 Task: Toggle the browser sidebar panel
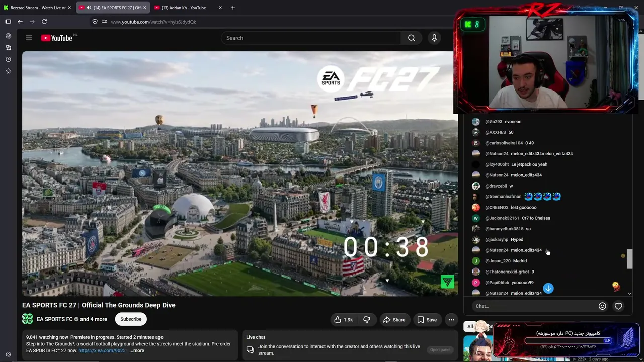click(8, 22)
